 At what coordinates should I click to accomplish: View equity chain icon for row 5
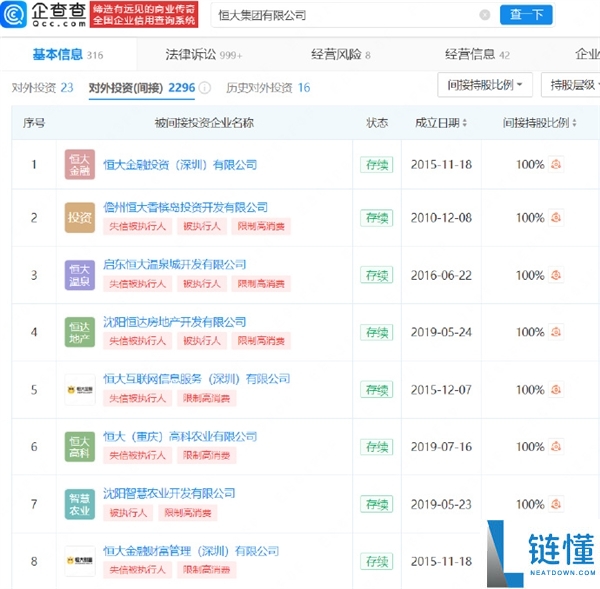point(556,390)
